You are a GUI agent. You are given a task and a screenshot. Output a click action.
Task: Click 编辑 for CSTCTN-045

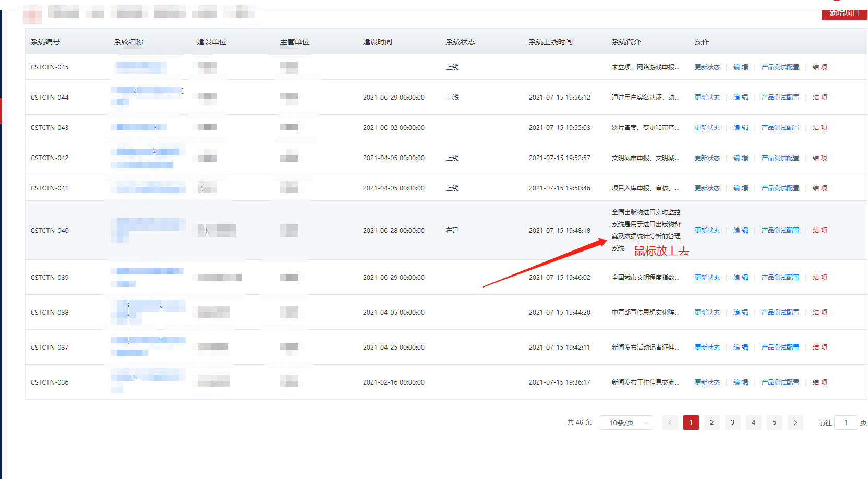pos(740,67)
